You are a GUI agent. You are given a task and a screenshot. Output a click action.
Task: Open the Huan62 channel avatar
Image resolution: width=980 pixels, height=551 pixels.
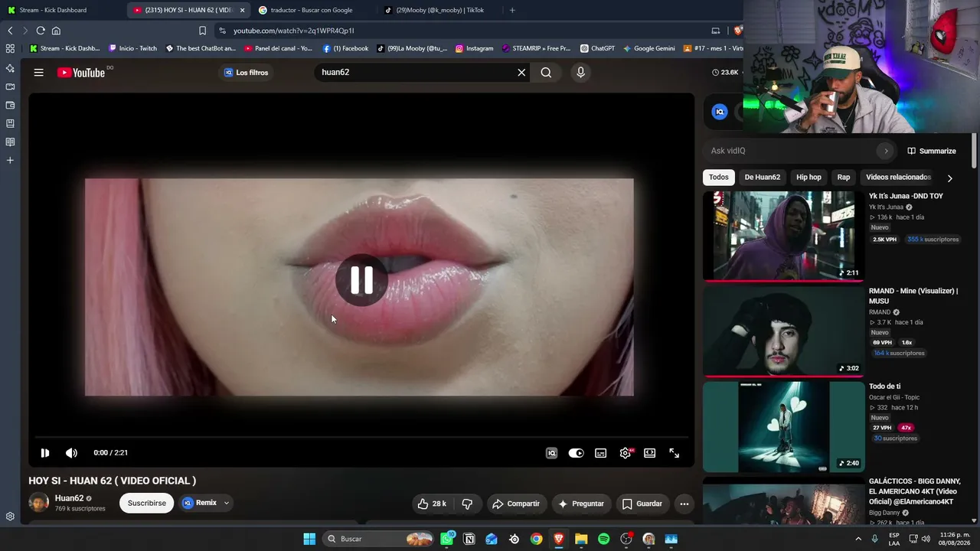click(38, 503)
